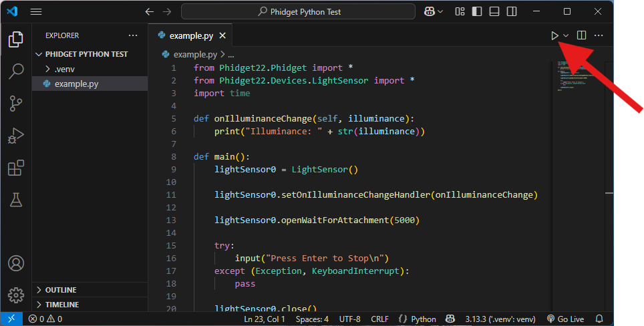644x326 pixels.
Task: Click the "Press Enter to Stop\n" string
Action: point(325,259)
